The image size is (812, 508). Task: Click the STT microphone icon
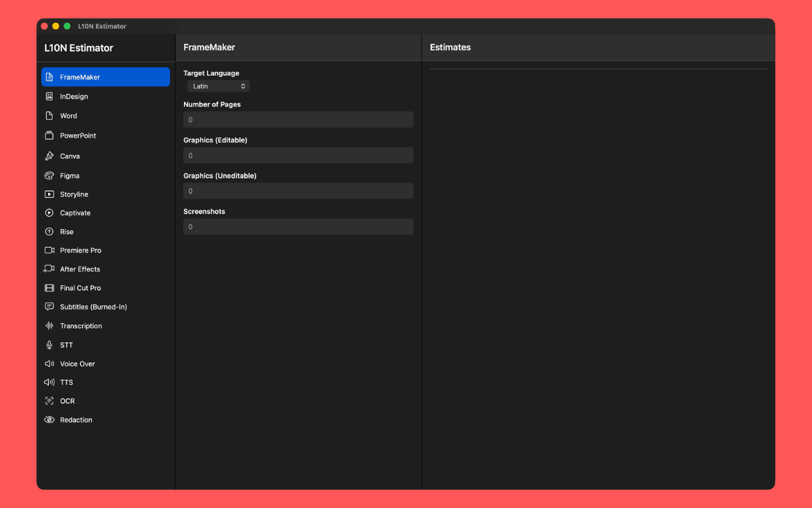pyautogui.click(x=49, y=345)
